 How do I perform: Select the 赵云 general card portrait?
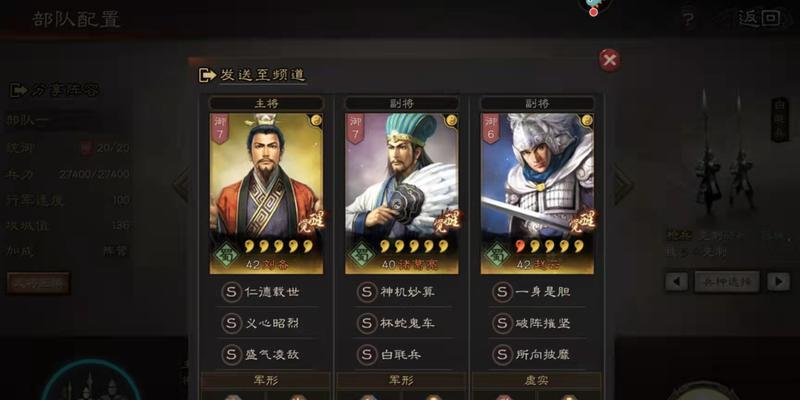537,193
